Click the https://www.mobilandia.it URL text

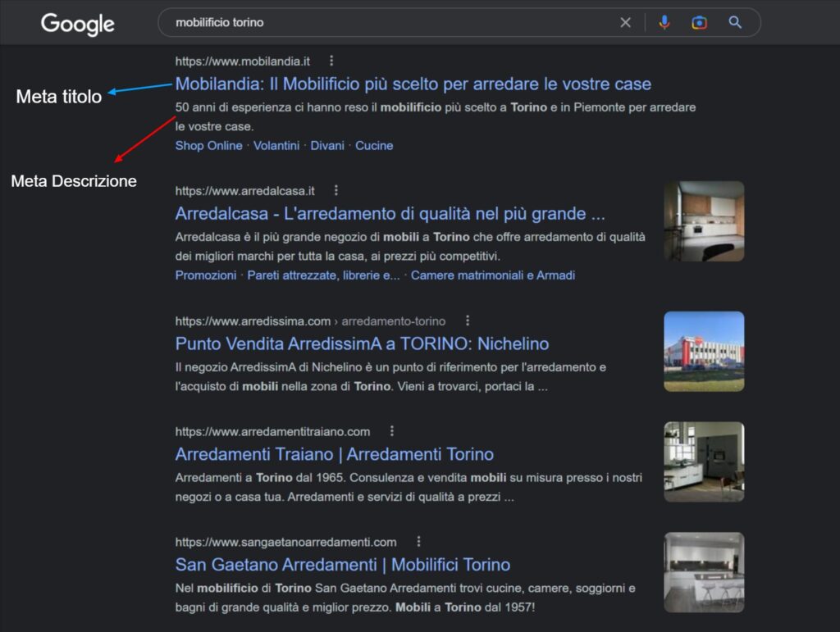tap(243, 61)
